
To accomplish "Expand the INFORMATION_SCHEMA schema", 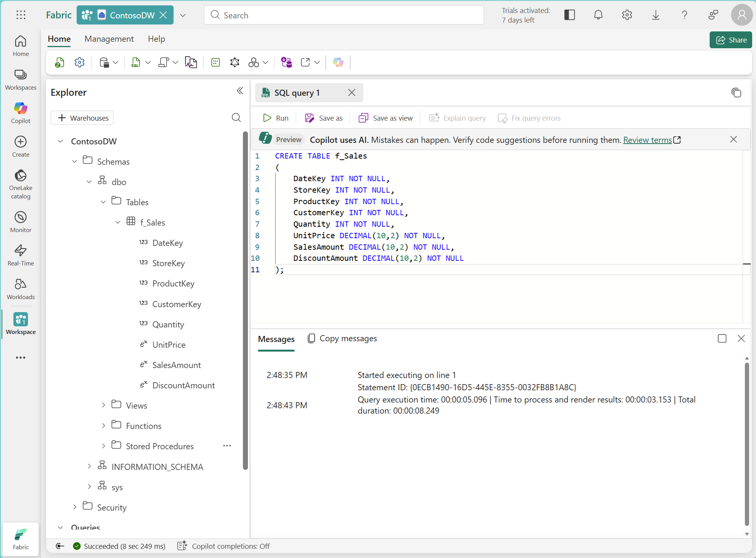I will [x=90, y=466].
